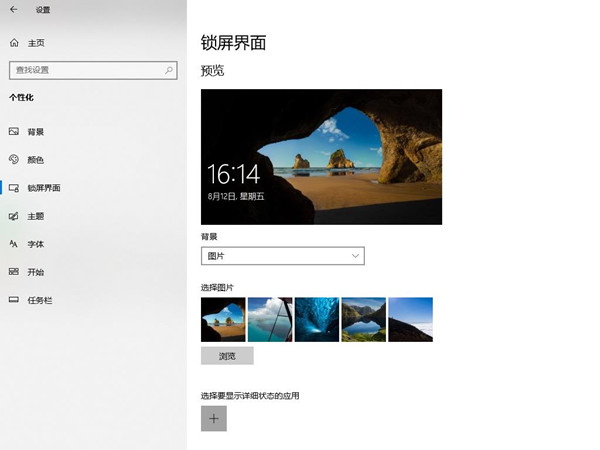The width and height of the screenshot is (600, 450).
Task: Open 主题 via its brush icon
Action: [x=14, y=216]
